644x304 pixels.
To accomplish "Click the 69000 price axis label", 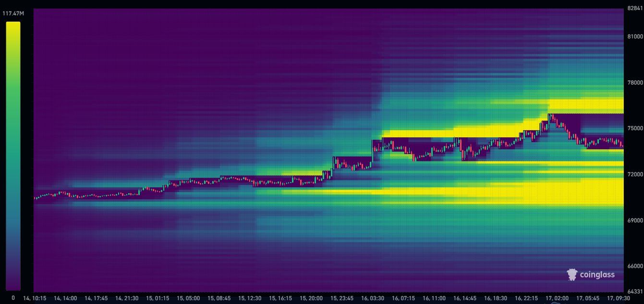I will tap(634, 220).
